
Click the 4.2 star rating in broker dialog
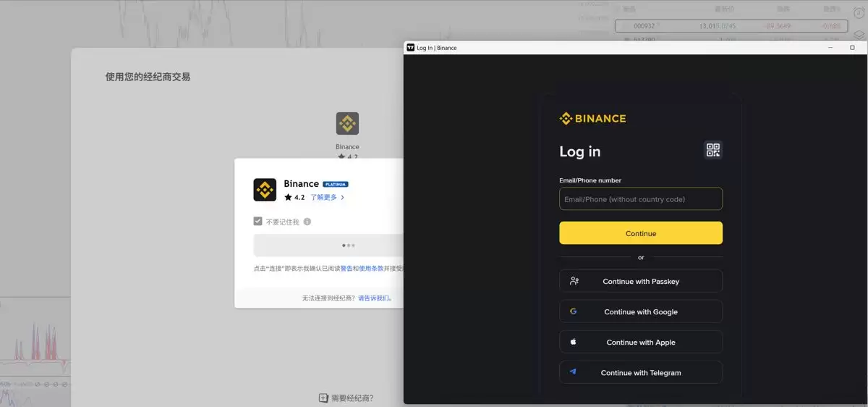click(x=294, y=197)
